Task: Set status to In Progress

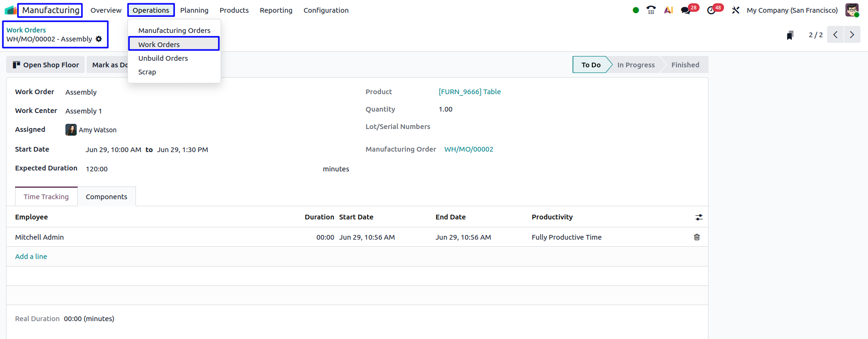Action: pos(636,65)
